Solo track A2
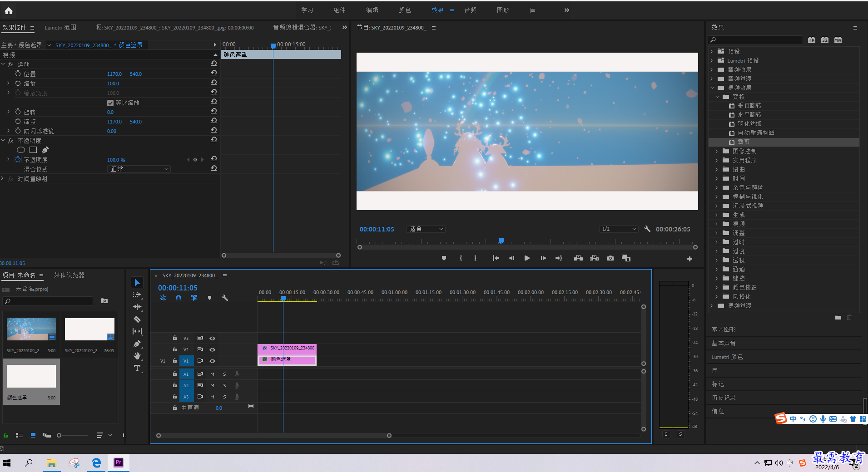This screenshot has width=868, height=472. [224, 385]
